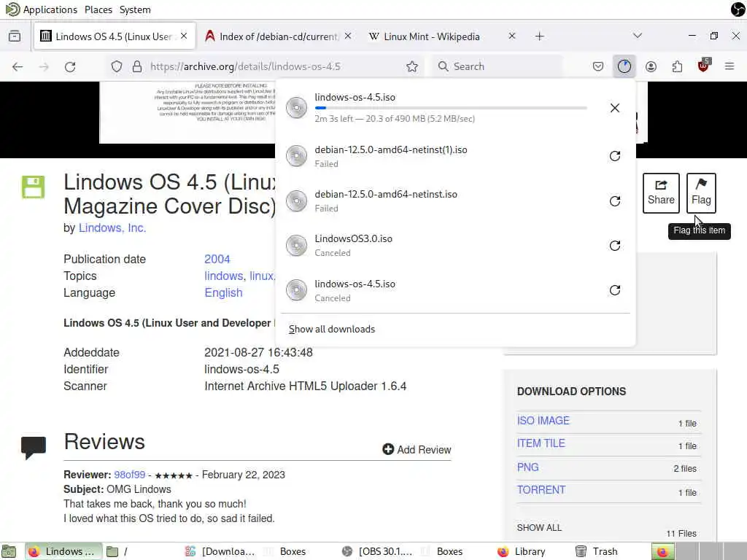
Task: Click the tracking protection shield icon
Action: 116,66
